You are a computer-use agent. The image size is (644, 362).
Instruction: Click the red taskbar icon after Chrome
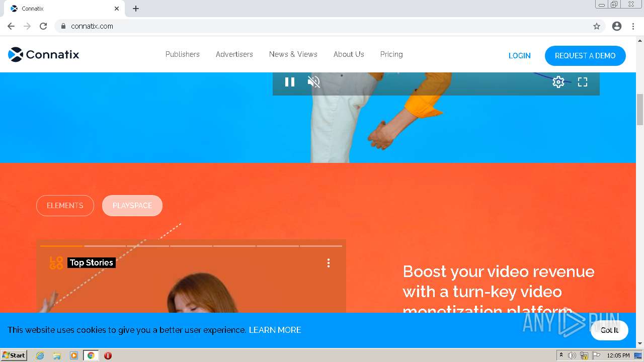(108, 355)
